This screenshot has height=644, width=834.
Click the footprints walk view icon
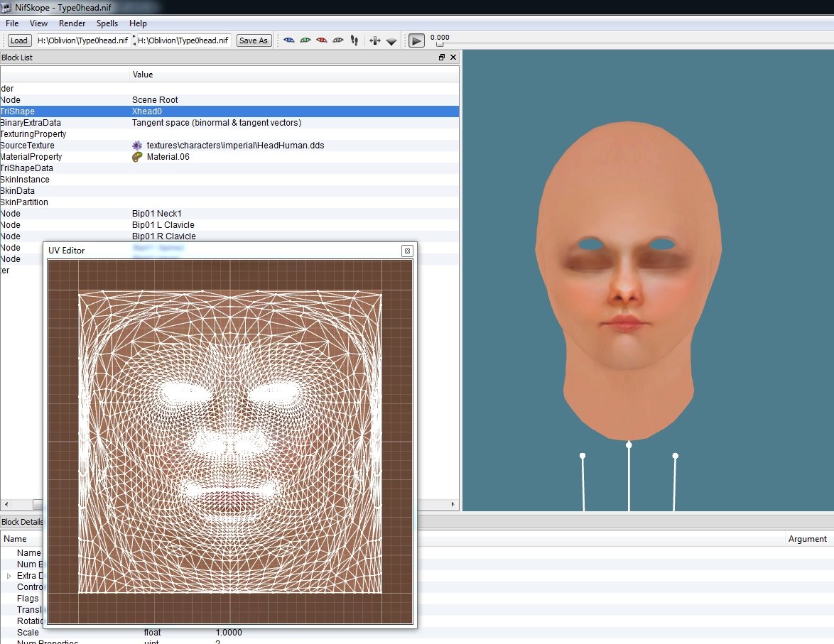coord(354,40)
